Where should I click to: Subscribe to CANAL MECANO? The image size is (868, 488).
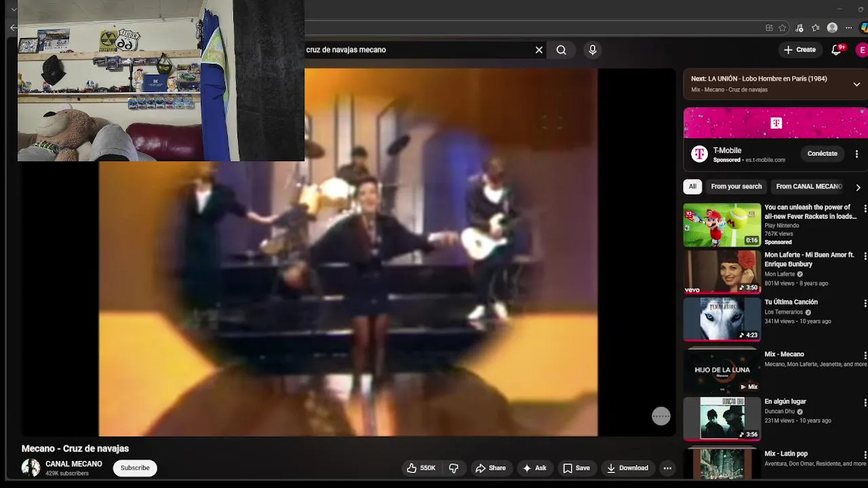pos(135,468)
